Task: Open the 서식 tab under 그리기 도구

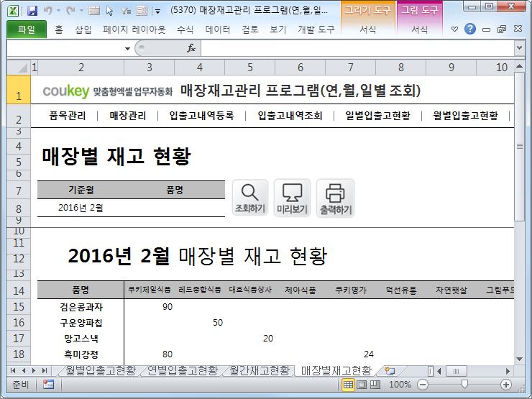Action: (x=368, y=29)
